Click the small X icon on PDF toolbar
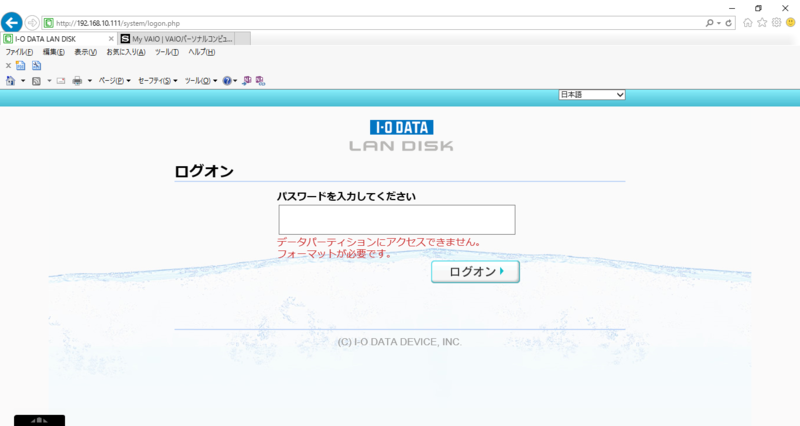The width and height of the screenshot is (800, 426). click(8, 65)
